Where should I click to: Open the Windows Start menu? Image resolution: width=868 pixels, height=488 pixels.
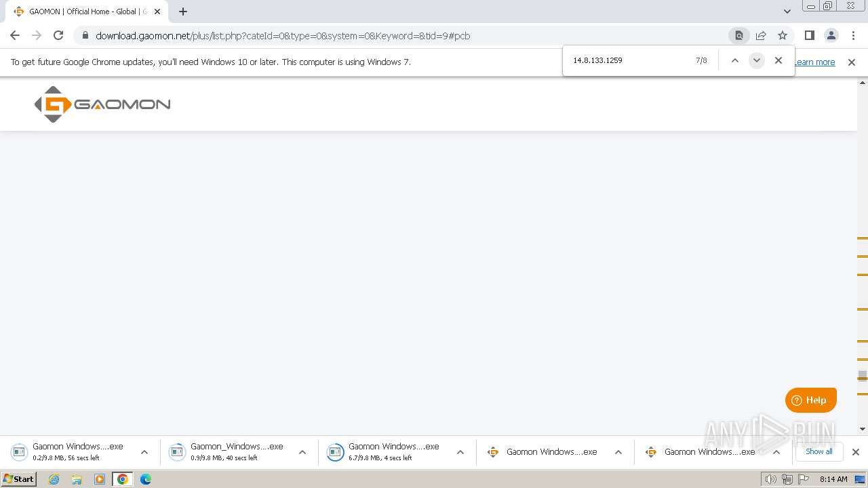[19, 479]
